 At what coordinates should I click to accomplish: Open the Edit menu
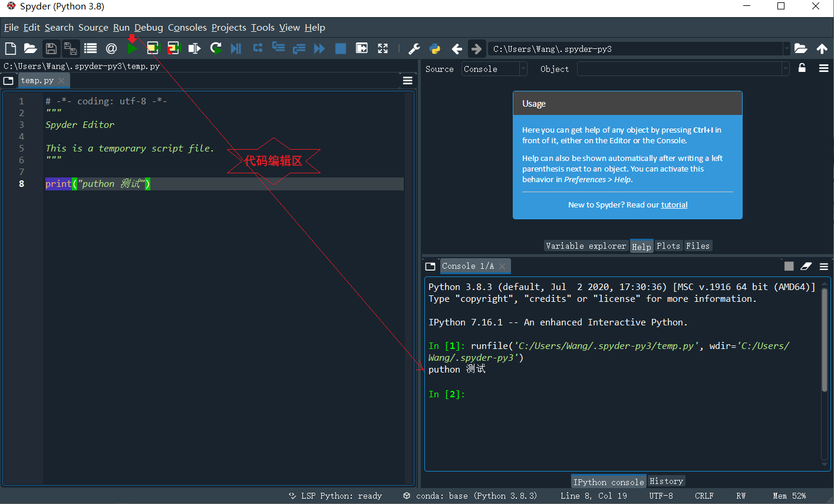(32, 28)
